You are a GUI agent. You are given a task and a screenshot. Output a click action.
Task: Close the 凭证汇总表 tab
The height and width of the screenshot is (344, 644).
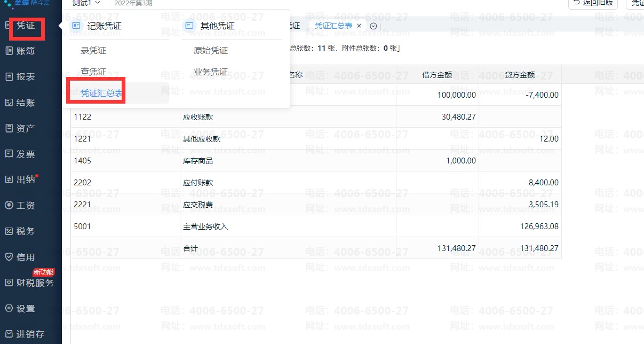tap(359, 26)
